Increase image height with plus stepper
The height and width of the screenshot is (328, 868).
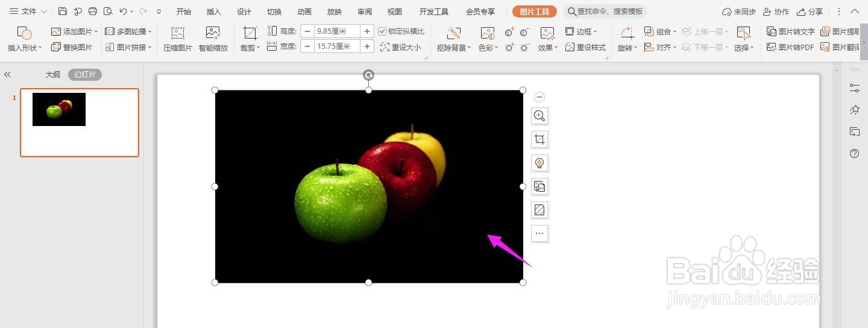coord(367,31)
